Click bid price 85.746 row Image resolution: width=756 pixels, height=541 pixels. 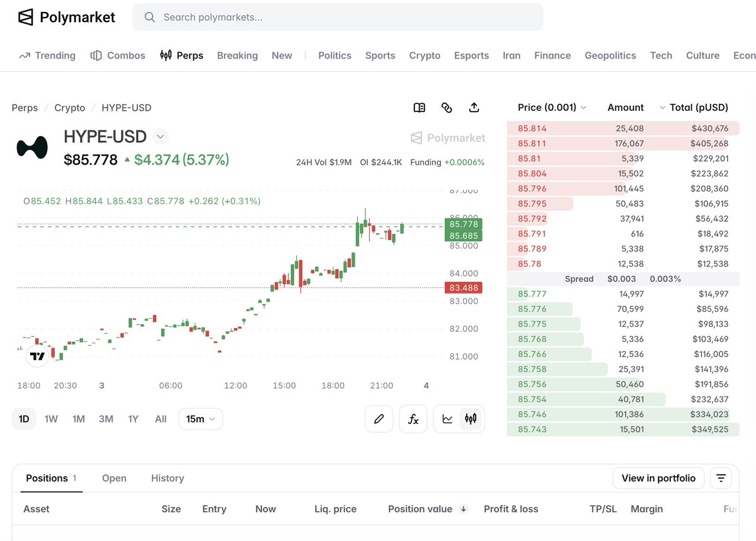point(623,414)
